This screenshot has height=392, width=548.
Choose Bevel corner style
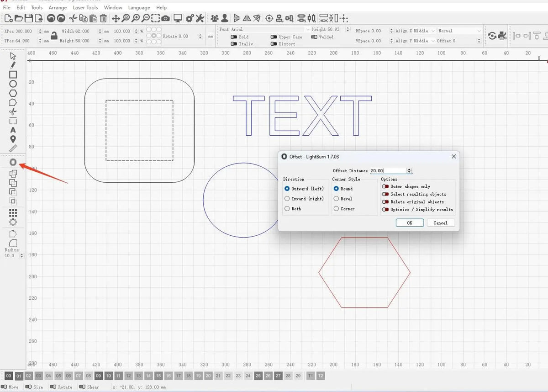point(343,199)
